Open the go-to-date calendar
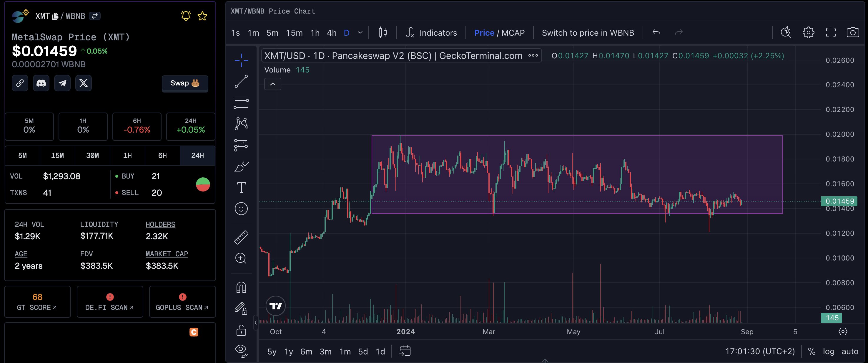868x363 pixels. [x=405, y=351]
